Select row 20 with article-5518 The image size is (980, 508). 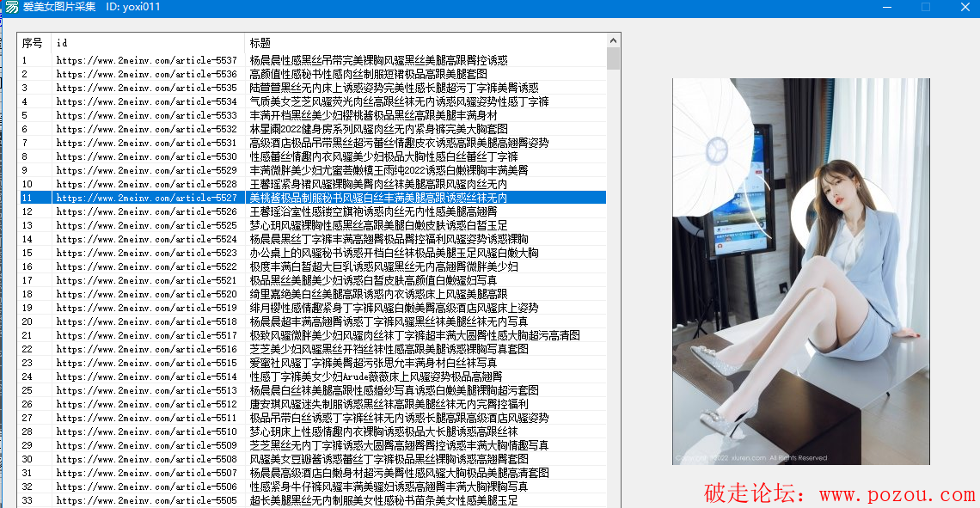(x=146, y=321)
